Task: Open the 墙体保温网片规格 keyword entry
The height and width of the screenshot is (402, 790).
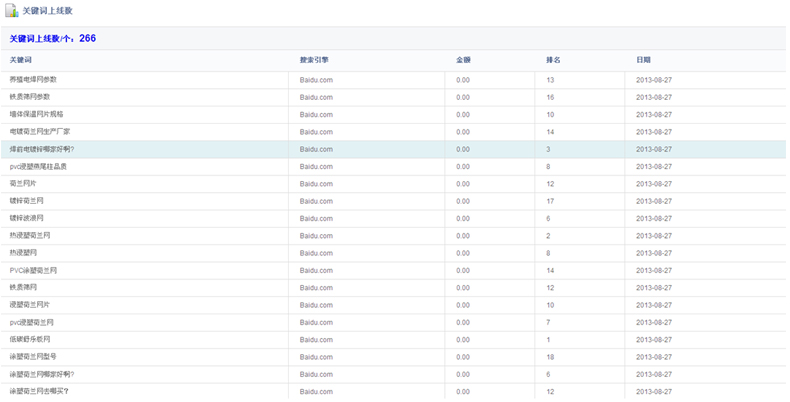Action: coord(37,114)
